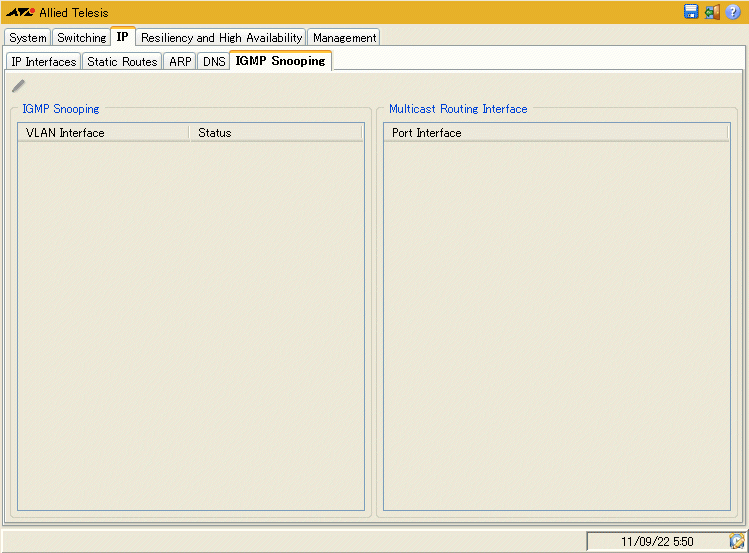Click the Port Interface column header
This screenshot has width=749, height=553.
coord(556,133)
